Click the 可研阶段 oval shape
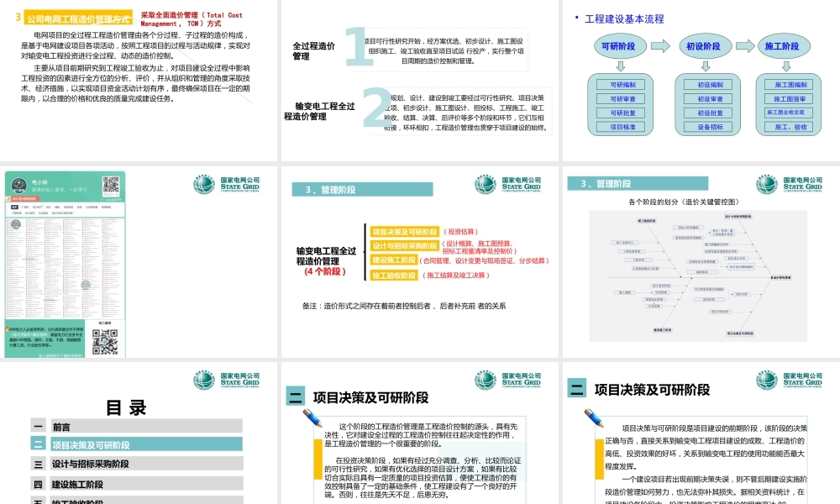The width and height of the screenshot is (840, 504). [x=622, y=46]
